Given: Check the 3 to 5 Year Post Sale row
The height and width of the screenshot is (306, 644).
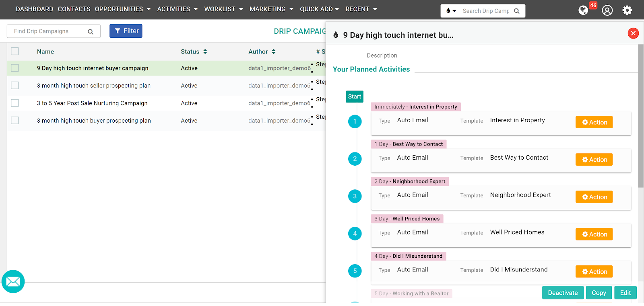Looking at the screenshot, I should 15,103.
